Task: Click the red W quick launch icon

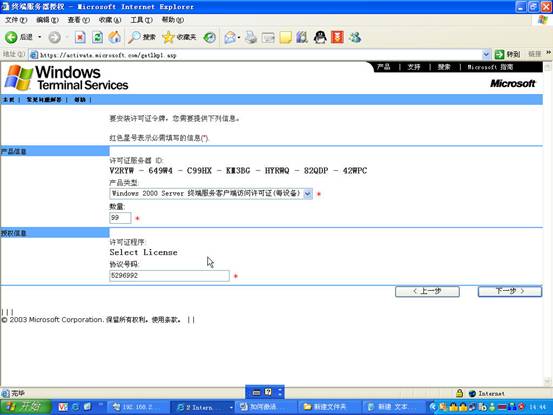Action: [63, 407]
